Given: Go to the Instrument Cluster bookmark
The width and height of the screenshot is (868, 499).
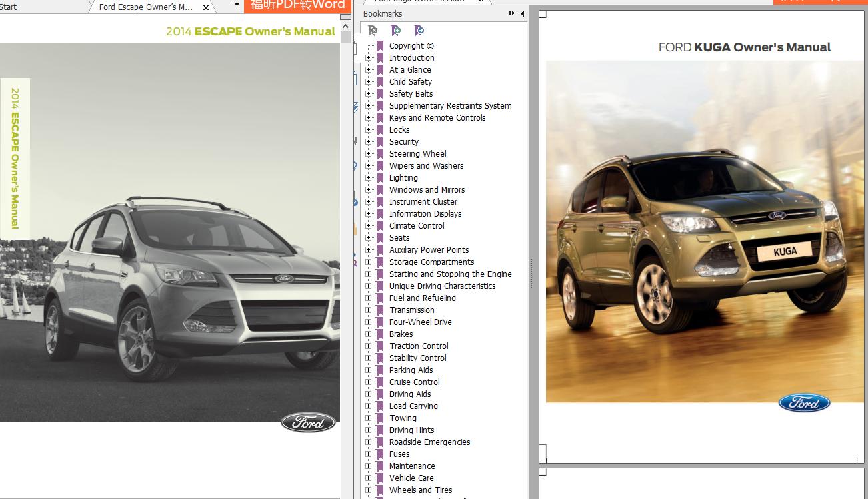Looking at the screenshot, I should [423, 202].
